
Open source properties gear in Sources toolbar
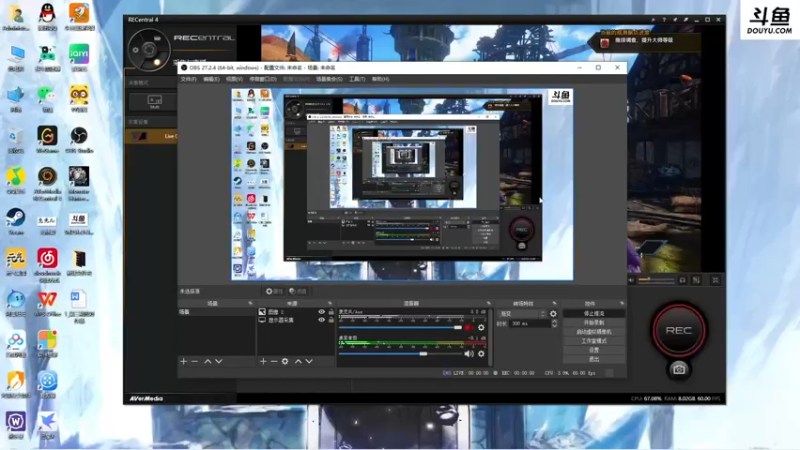[285, 361]
